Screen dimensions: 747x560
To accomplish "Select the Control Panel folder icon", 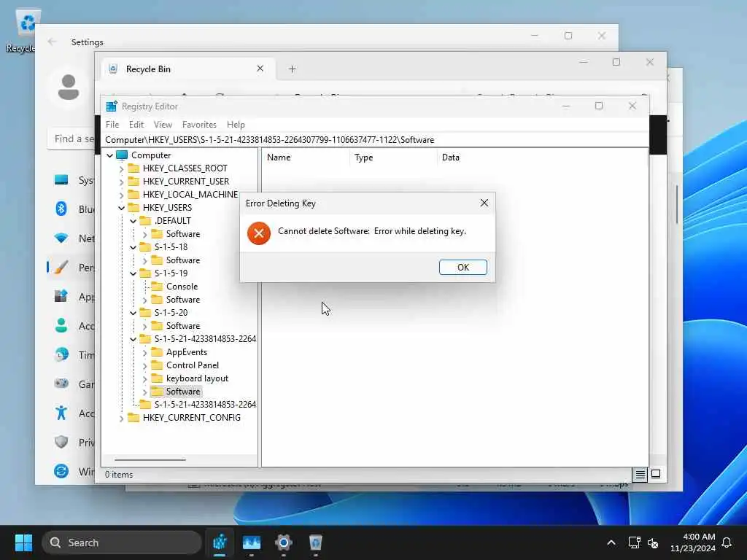I will point(157,365).
